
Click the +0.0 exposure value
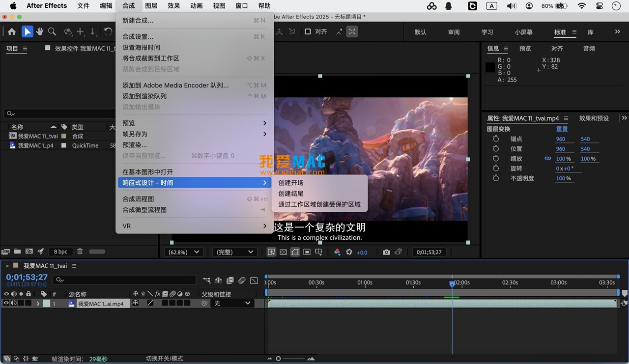click(362, 252)
